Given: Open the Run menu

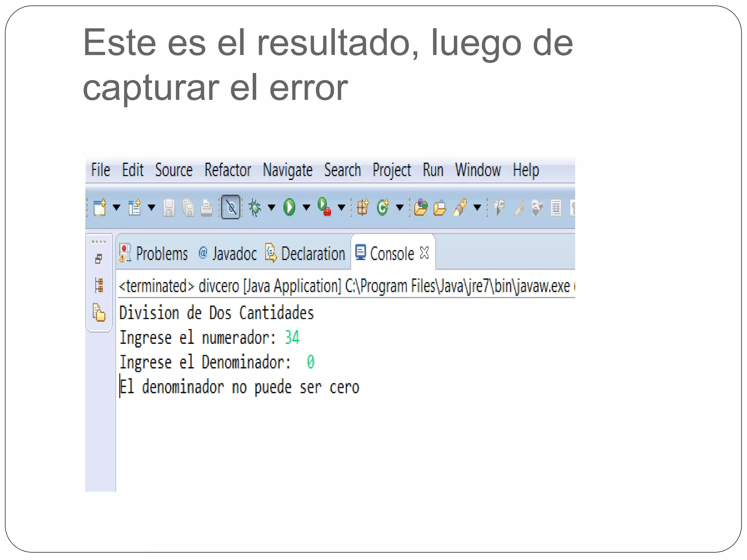Looking at the screenshot, I should tap(433, 170).
